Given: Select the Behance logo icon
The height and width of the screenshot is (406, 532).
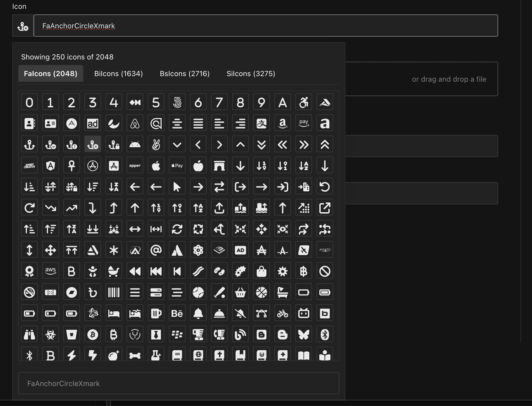Looking at the screenshot, I should [177, 313].
